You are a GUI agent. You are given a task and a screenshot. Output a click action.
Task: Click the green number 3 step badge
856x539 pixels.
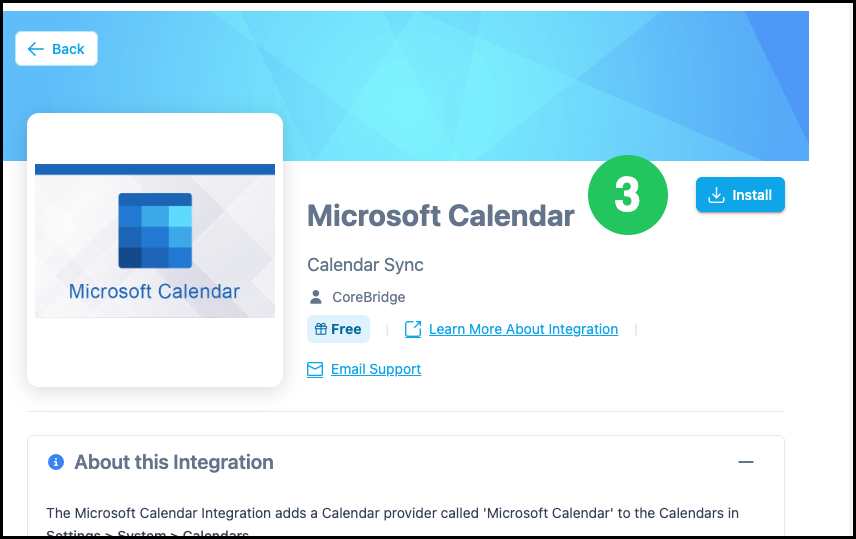628,195
